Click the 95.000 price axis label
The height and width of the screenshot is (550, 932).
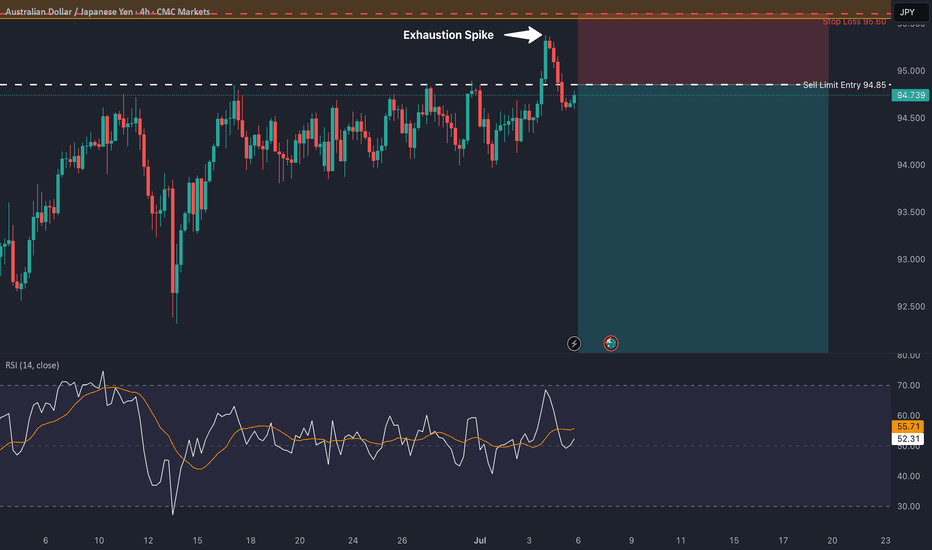911,71
